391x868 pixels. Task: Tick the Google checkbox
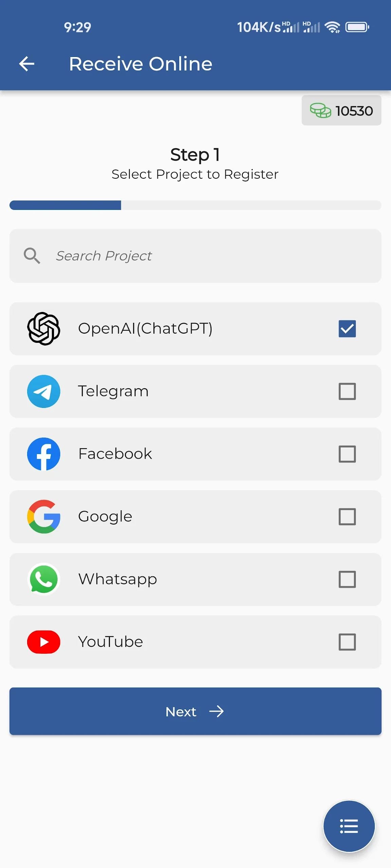[347, 516]
